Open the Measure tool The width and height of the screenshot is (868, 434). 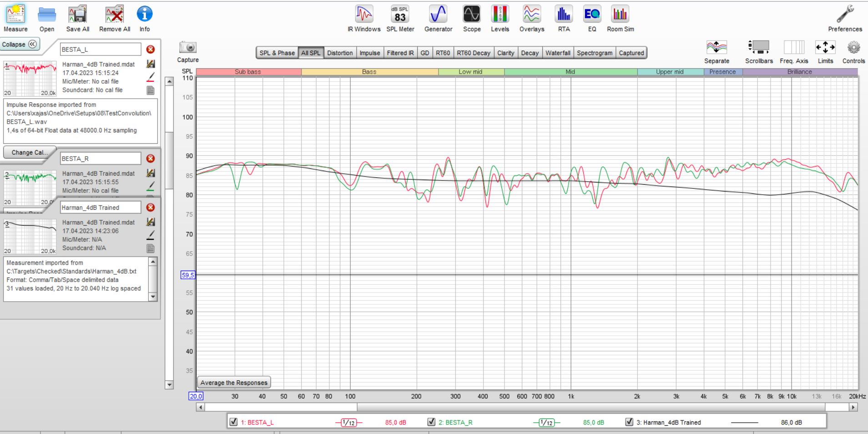click(x=15, y=19)
